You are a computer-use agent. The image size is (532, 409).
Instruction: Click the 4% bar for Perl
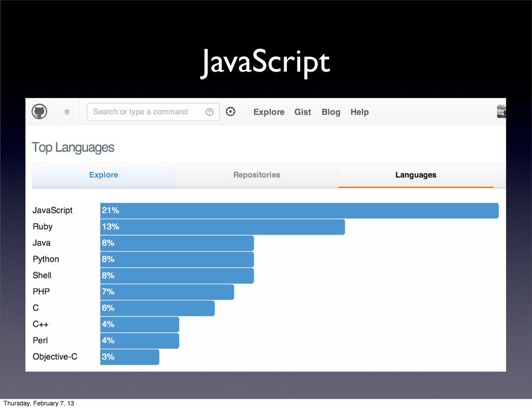139,341
